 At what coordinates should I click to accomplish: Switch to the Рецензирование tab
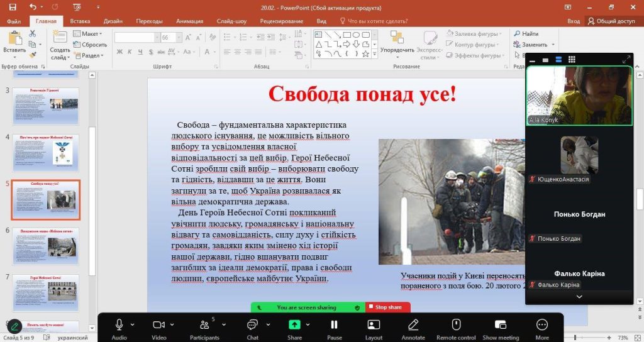281,21
